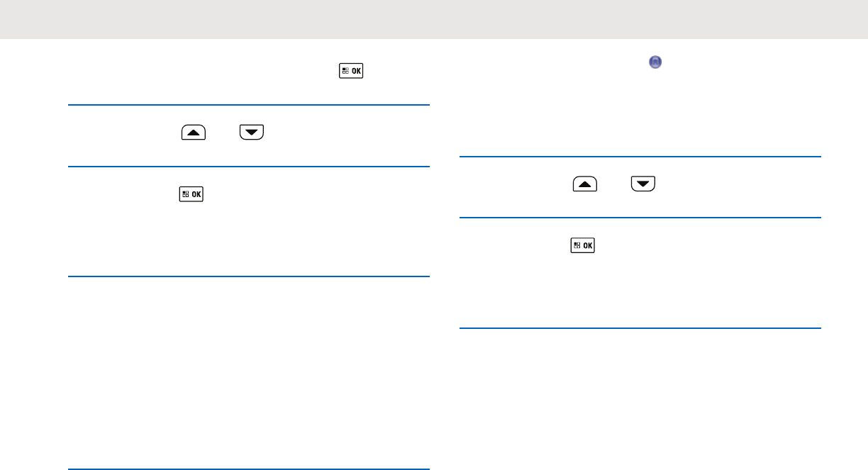This screenshot has width=868, height=470.
Task: Select the up arrow key icon in right column
Action: [x=585, y=185]
